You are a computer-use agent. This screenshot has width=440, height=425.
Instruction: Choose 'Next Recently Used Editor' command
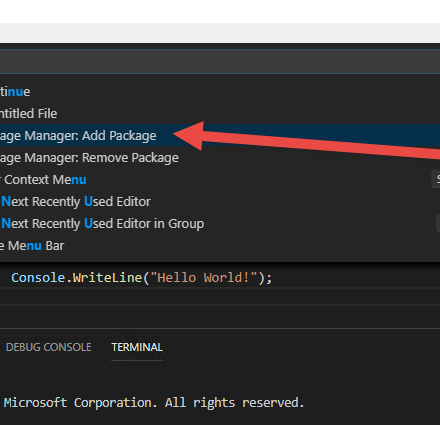coord(220,202)
